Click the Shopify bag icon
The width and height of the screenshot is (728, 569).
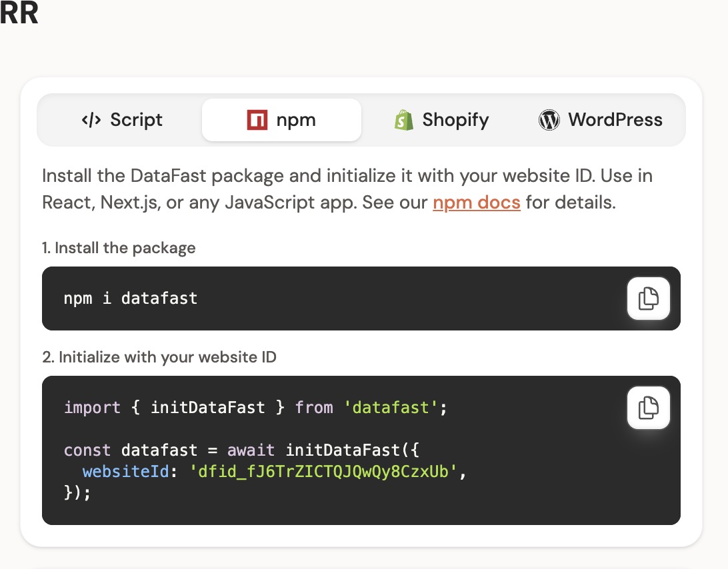point(404,120)
